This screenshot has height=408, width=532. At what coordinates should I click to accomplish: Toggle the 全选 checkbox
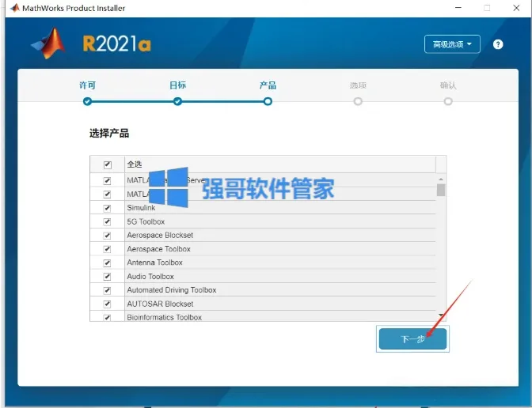point(107,164)
